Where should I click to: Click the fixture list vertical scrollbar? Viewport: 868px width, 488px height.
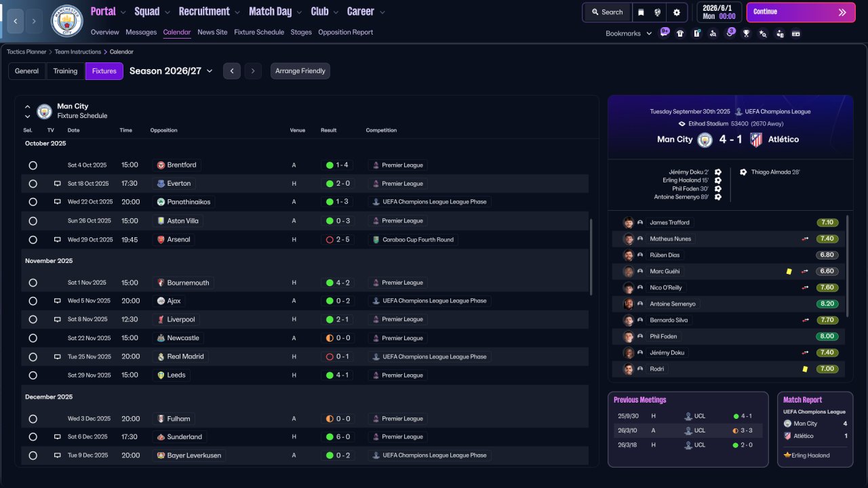pos(591,256)
